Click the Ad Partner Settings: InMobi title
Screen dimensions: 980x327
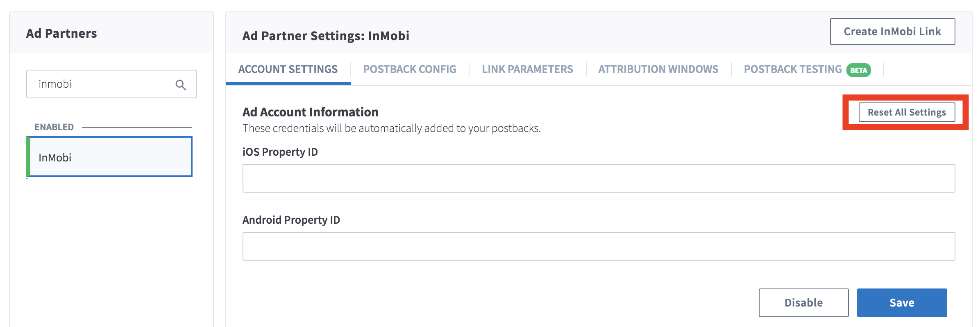click(326, 36)
